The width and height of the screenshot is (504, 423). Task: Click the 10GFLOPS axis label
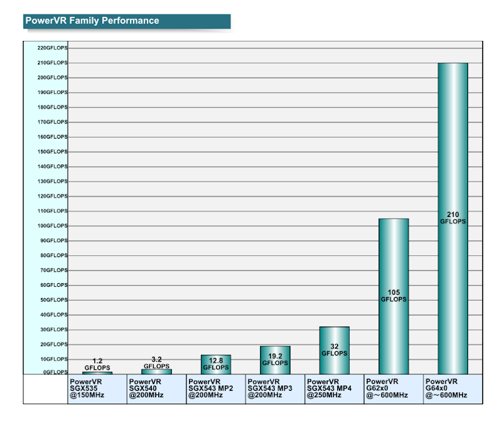[x=54, y=359]
